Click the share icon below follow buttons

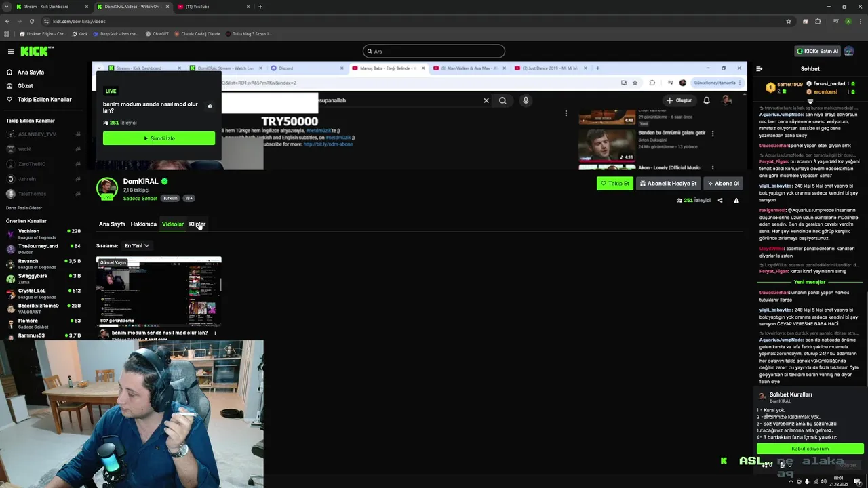coord(720,201)
